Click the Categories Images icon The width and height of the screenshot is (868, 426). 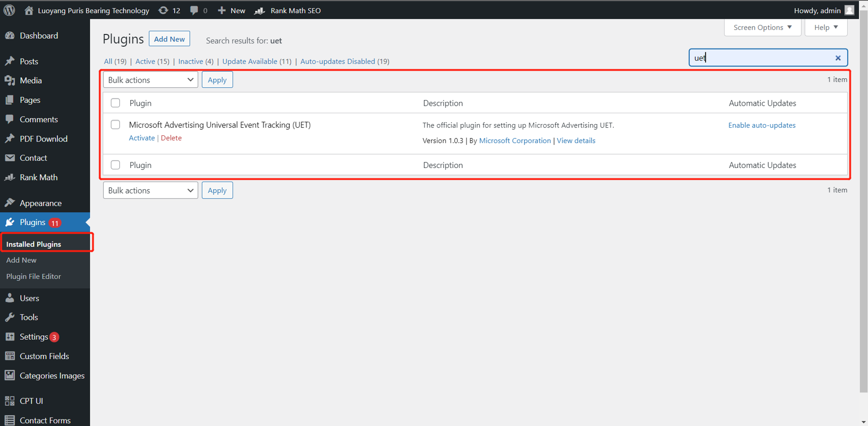[10, 376]
